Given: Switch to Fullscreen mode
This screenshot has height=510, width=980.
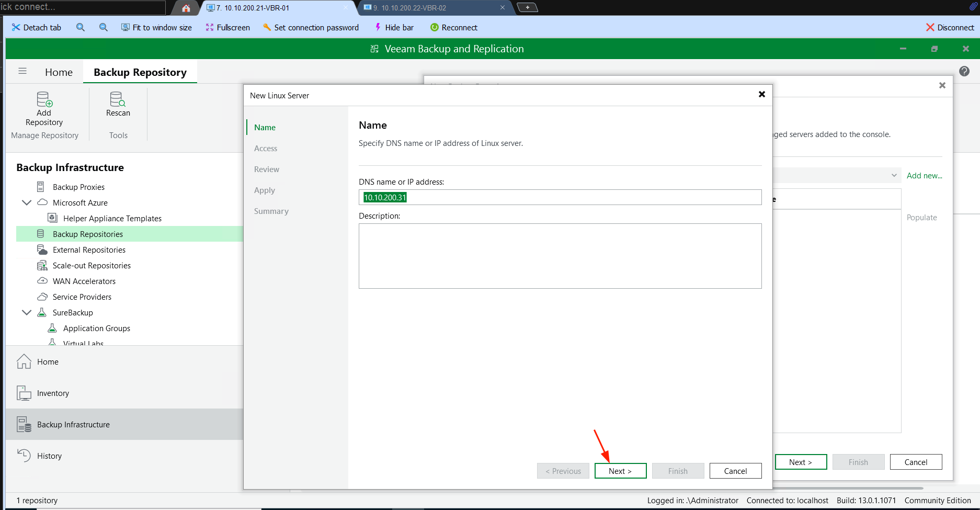Looking at the screenshot, I should 228,27.
